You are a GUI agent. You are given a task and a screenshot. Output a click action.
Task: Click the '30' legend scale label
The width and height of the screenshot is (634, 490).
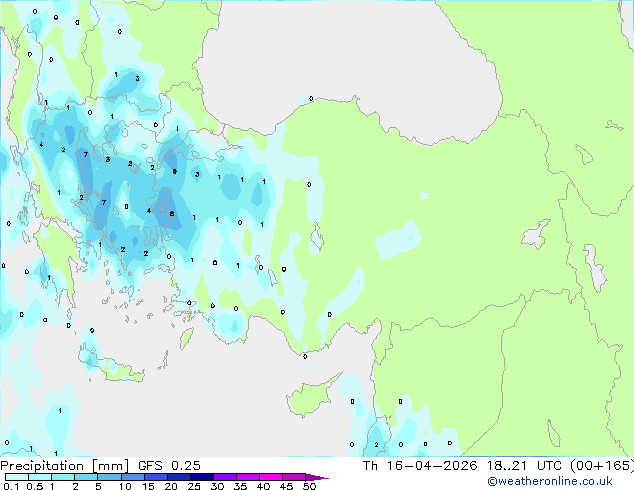(217, 486)
